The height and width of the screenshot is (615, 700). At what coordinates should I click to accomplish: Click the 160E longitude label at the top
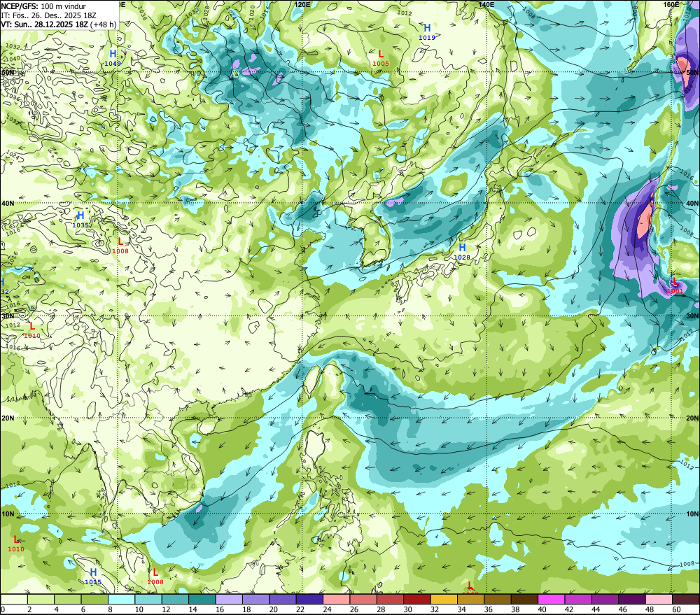tap(671, 4)
